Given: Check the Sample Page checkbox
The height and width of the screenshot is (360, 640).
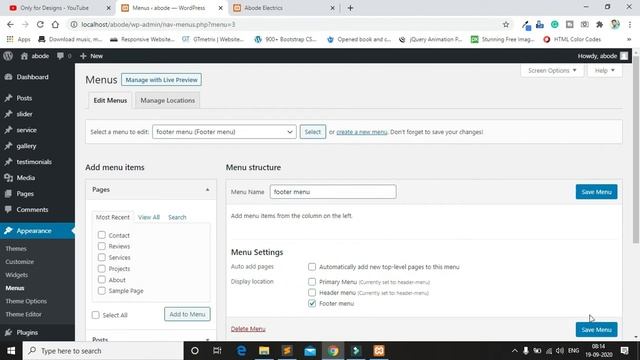Looking at the screenshot, I should point(102,291).
